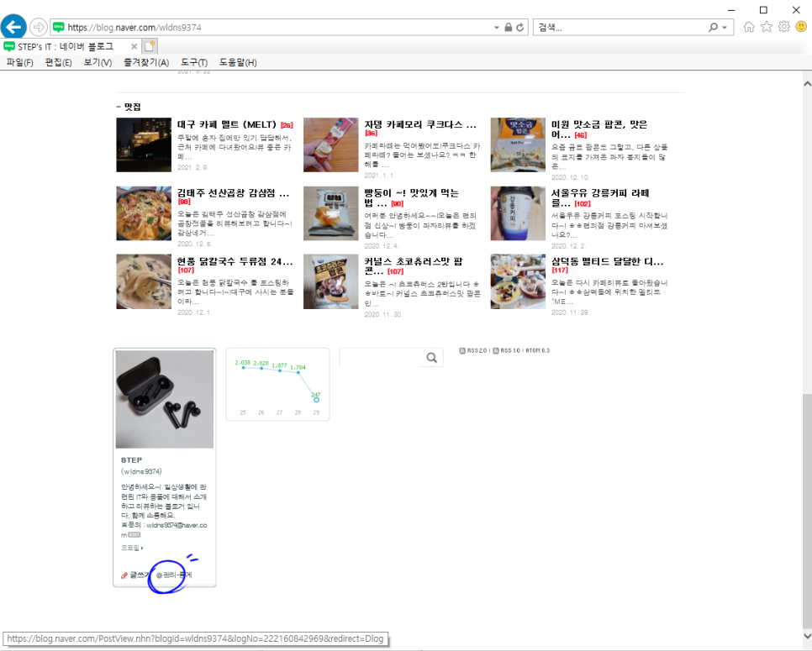Open post 삼덕동 멜티드 달달한
The width and height of the screenshot is (812, 651).
(607, 262)
